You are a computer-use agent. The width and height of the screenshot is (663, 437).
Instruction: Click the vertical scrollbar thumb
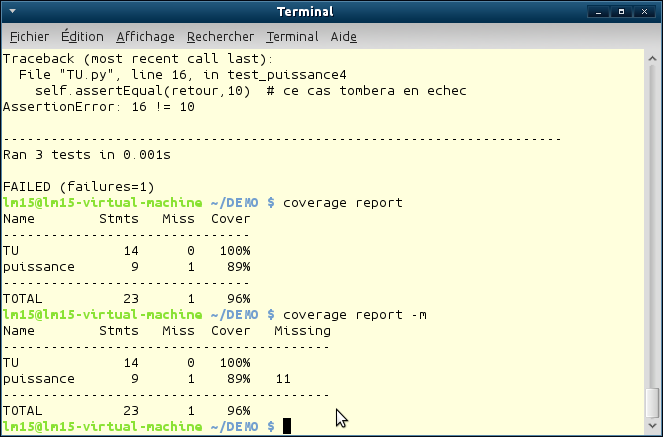652,402
